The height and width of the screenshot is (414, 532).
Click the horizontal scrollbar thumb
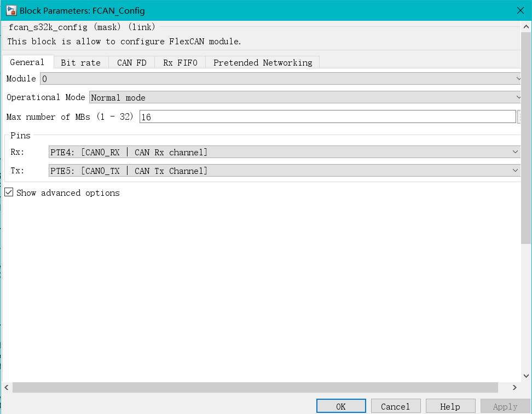click(x=255, y=387)
